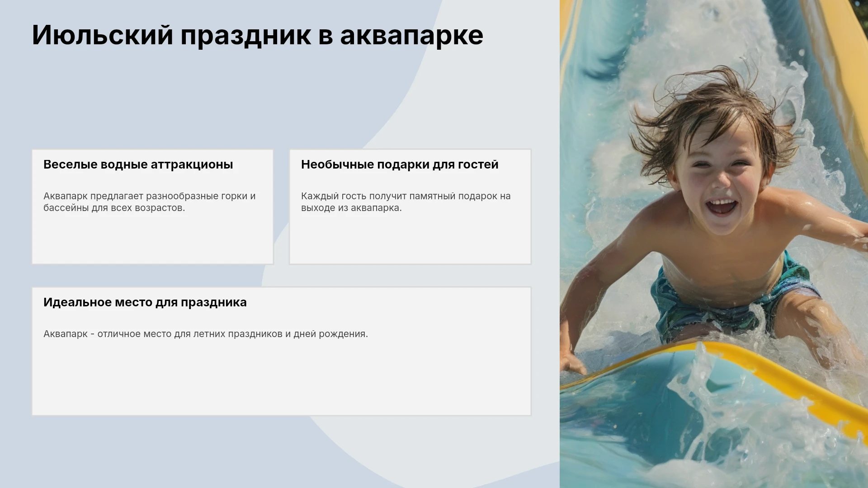Select the water slide photo on the boy's face

[721, 181]
